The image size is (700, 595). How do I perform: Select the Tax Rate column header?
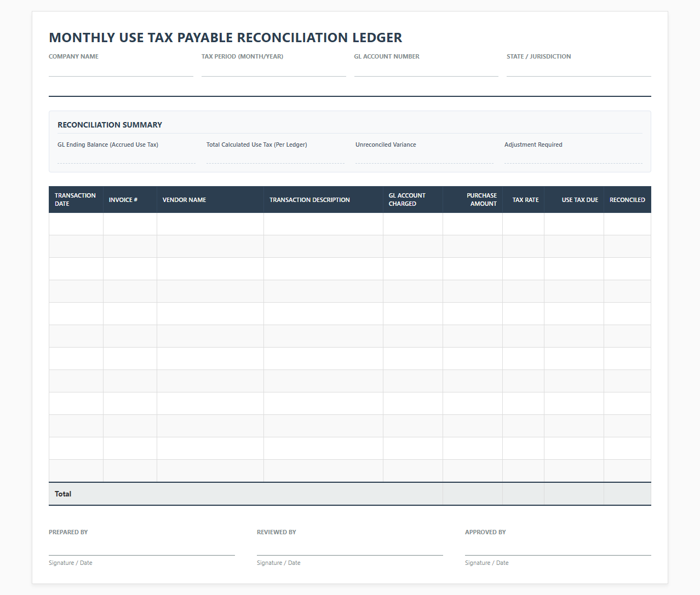click(x=524, y=200)
